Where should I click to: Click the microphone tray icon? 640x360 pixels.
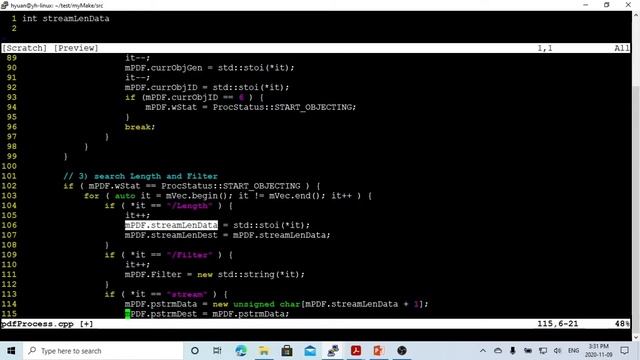[x=513, y=351]
